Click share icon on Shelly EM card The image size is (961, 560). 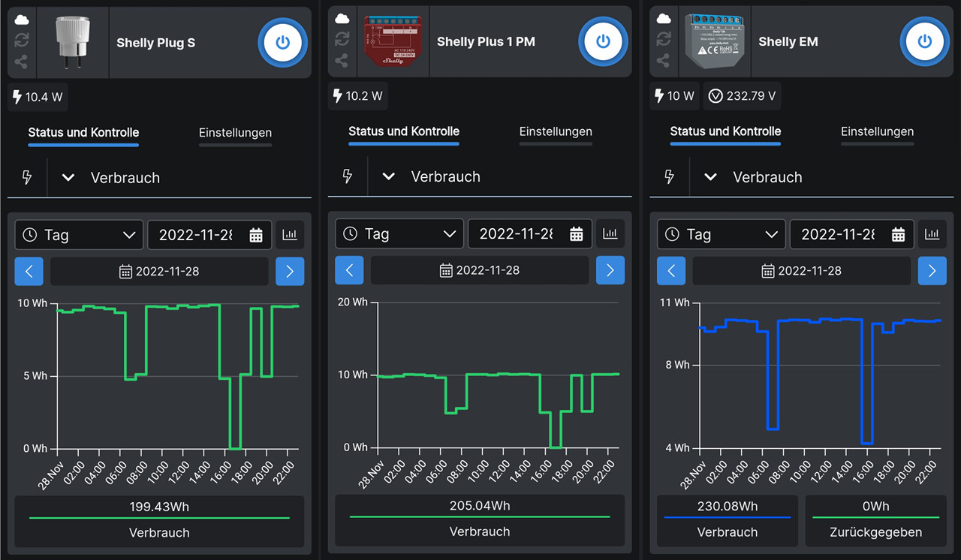(x=663, y=61)
